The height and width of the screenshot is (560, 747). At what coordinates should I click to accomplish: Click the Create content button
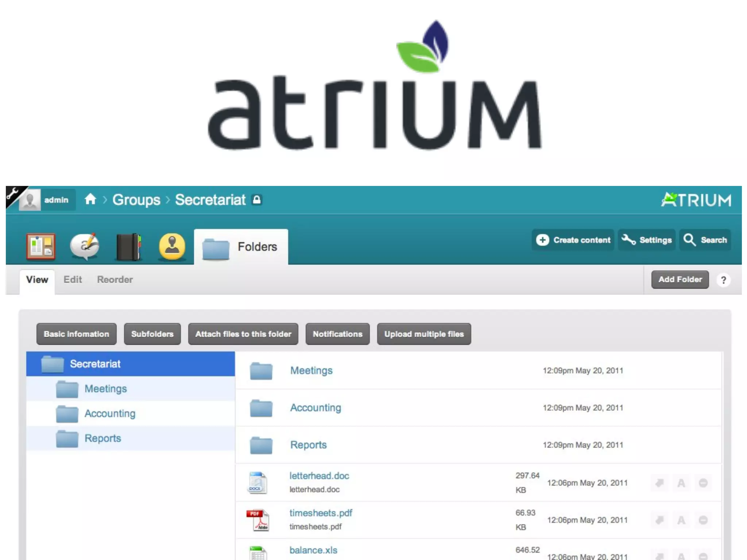coord(573,240)
